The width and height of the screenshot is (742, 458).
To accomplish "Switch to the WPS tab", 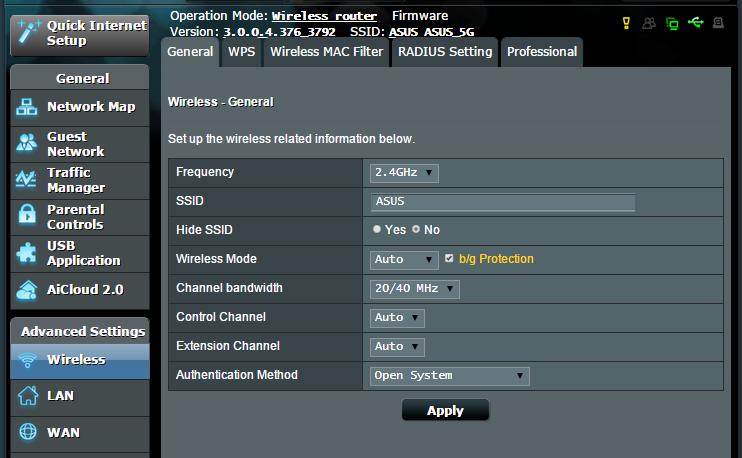I will [241, 52].
